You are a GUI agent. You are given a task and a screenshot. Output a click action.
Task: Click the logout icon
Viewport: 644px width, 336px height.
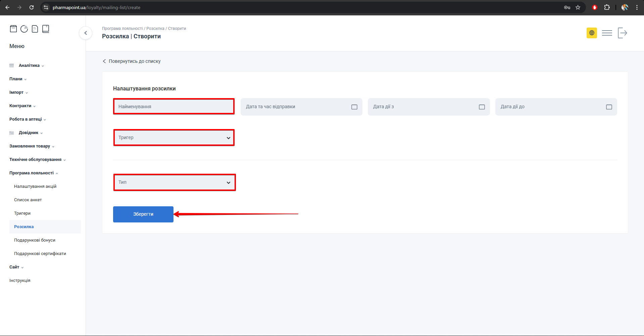point(622,33)
